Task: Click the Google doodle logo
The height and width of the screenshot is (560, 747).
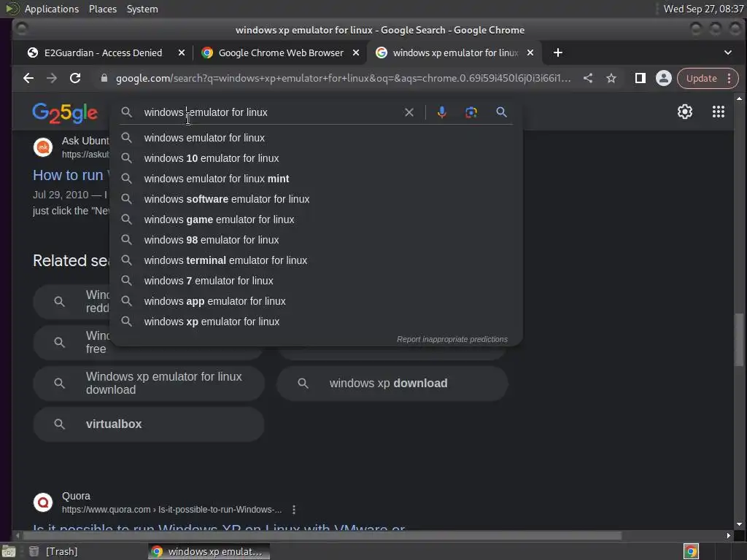Action: pos(65,113)
